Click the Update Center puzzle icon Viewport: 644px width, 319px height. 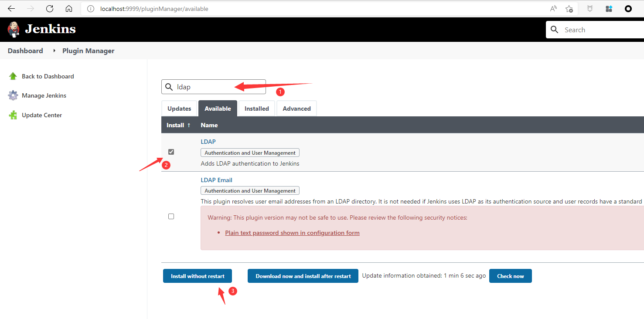pyautogui.click(x=13, y=115)
